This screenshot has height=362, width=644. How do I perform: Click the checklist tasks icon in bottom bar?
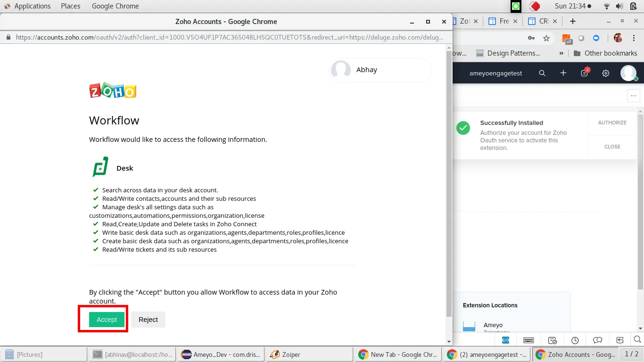point(553,340)
